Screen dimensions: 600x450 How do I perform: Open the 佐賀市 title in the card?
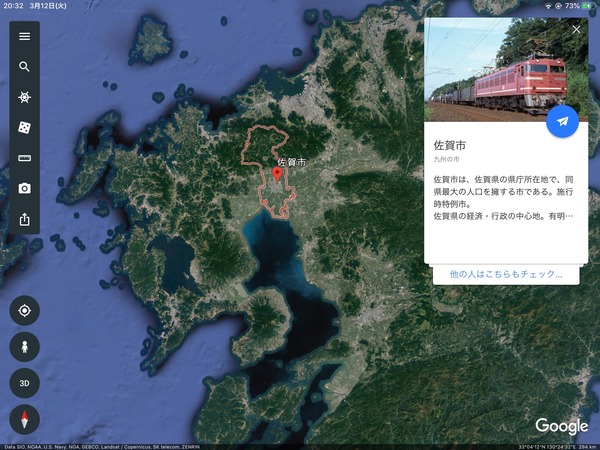[450, 145]
